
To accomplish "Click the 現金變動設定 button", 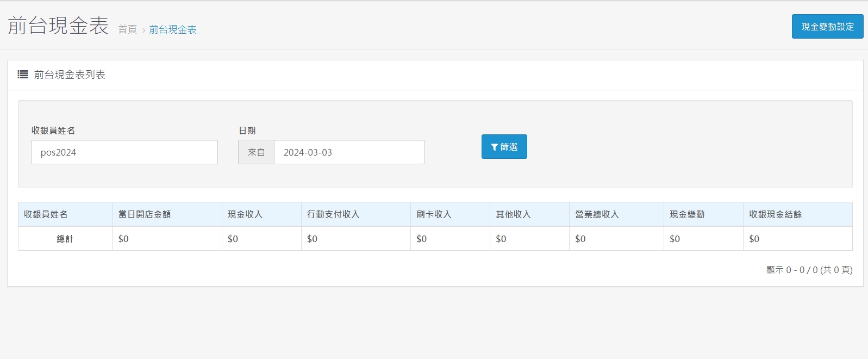I will click(x=827, y=27).
